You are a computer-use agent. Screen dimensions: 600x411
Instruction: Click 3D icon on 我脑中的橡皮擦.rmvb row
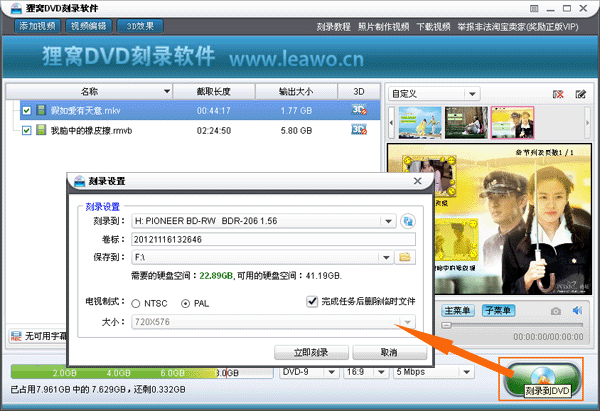(x=359, y=130)
